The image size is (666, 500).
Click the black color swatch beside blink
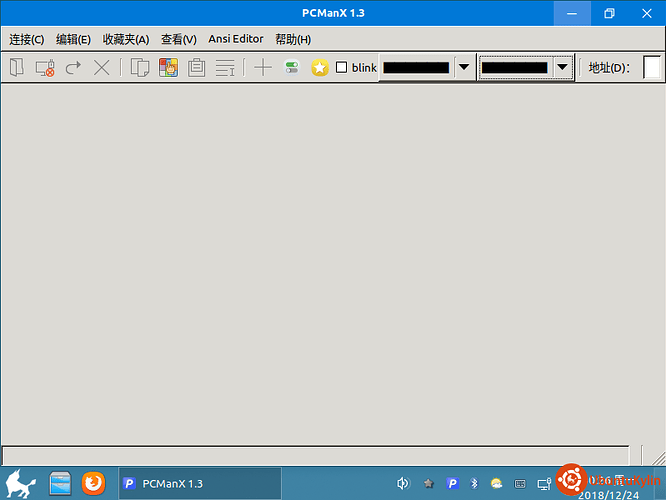click(x=416, y=68)
